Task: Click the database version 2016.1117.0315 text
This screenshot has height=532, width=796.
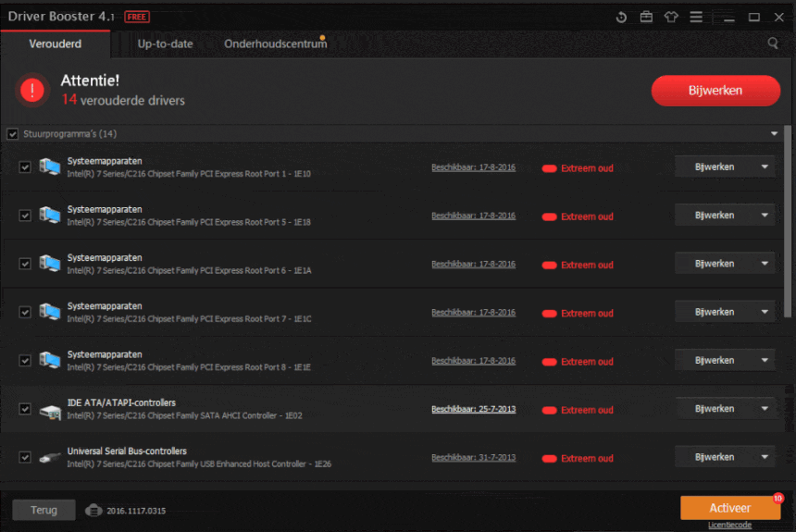Action: 136,511
